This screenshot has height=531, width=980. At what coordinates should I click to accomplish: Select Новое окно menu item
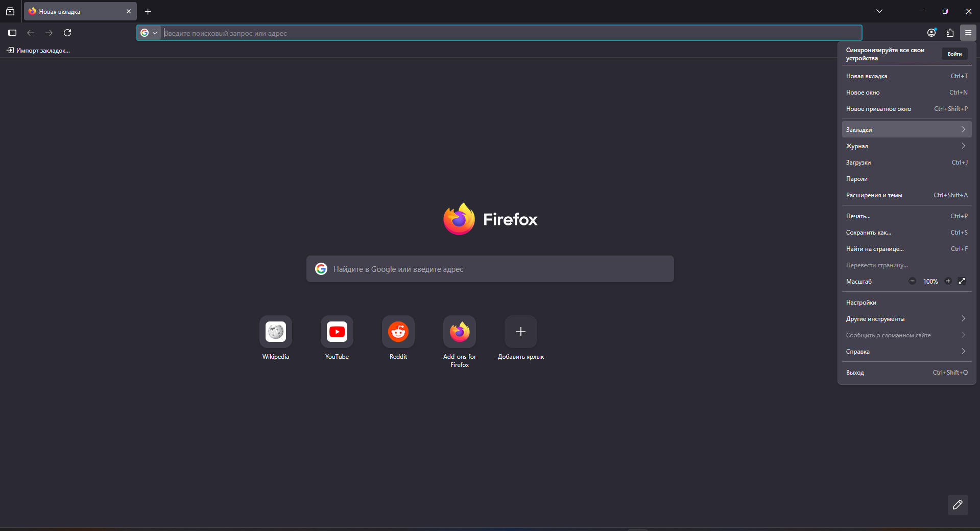(907, 93)
